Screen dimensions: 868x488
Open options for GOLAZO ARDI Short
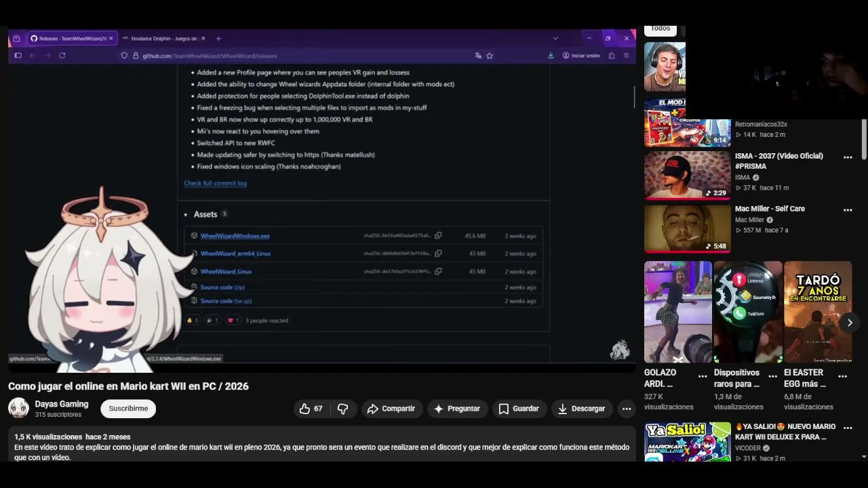point(703,376)
